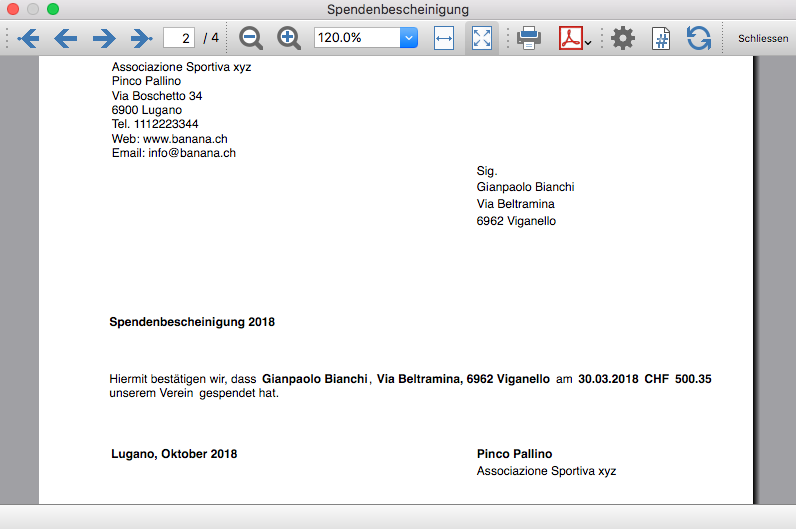Go to the next page arrow
The height and width of the screenshot is (529, 796).
[x=104, y=38]
